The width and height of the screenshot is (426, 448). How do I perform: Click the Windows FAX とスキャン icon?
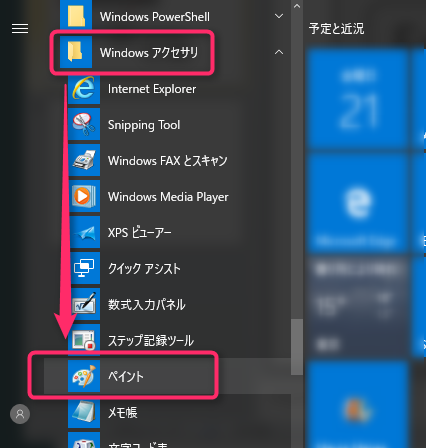(84, 160)
